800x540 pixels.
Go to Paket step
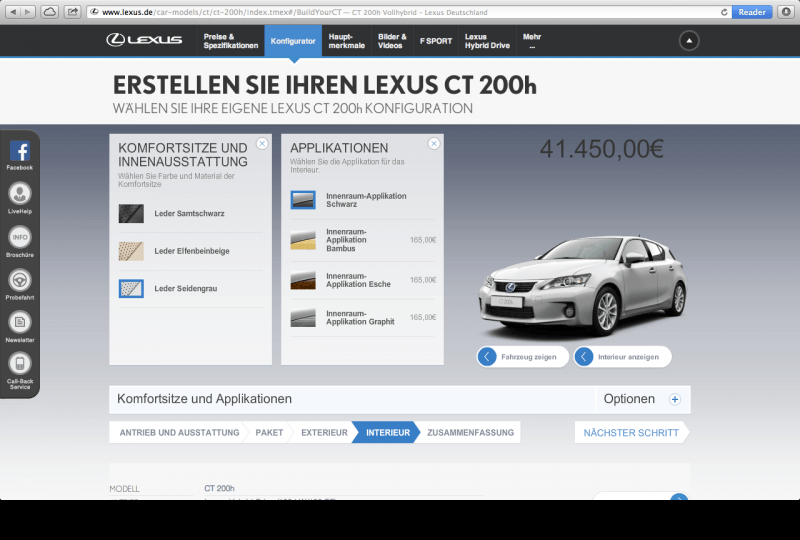pyautogui.click(x=269, y=432)
